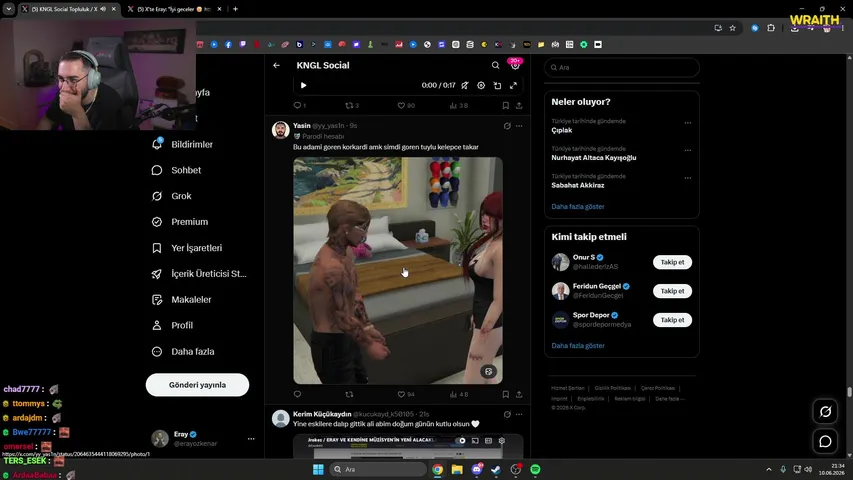The height and width of the screenshot is (480, 853).
Task: Expand the video to fullscreen
Action: click(513, 85)
